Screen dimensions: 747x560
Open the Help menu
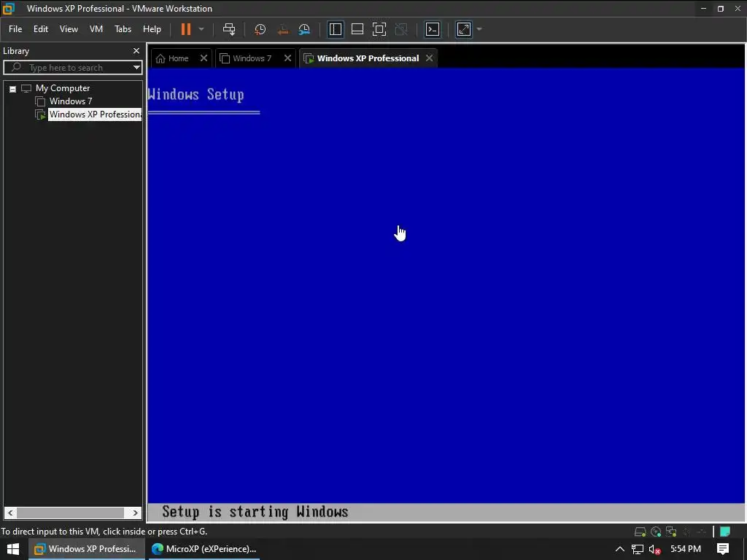point(152,29)
